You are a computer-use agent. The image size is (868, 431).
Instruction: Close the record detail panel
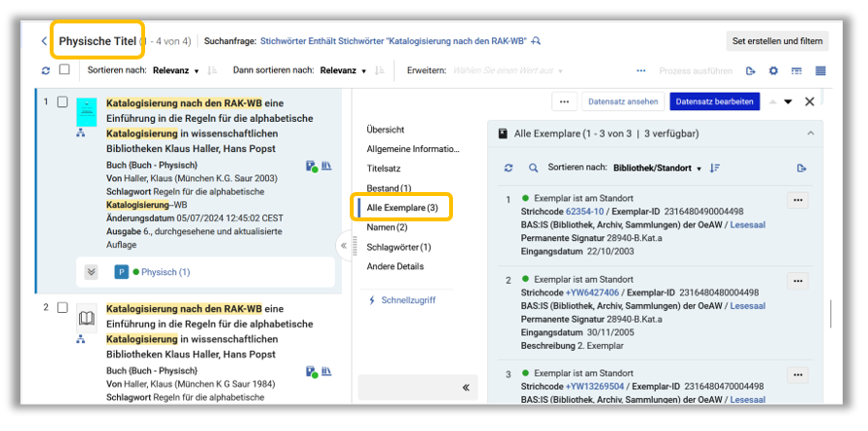[x=810, y=101]
